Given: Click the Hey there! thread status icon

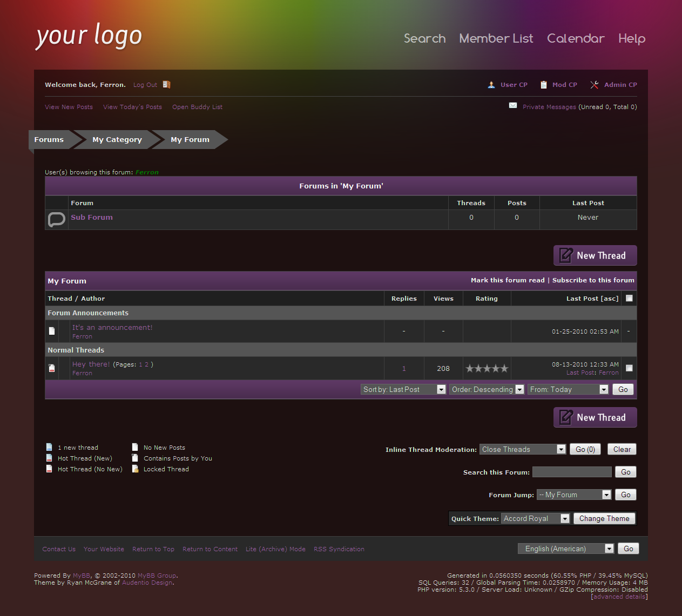Looking at the screenshot, I should [52, 368].
